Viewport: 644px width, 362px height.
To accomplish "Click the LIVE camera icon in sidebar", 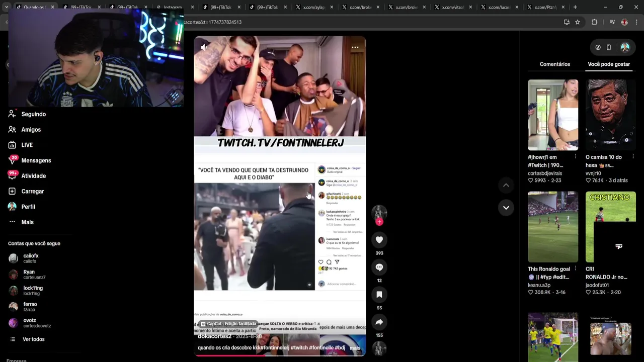I will point(12,145).
